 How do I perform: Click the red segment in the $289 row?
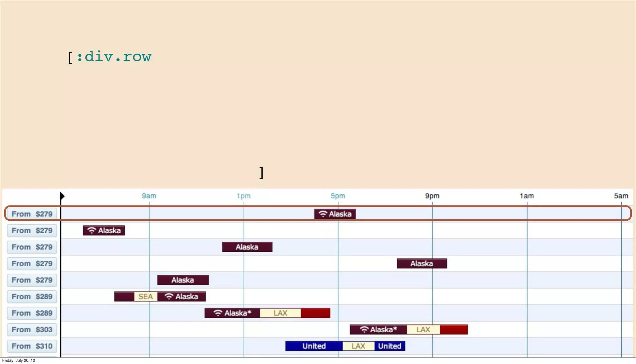click(316, 313)
